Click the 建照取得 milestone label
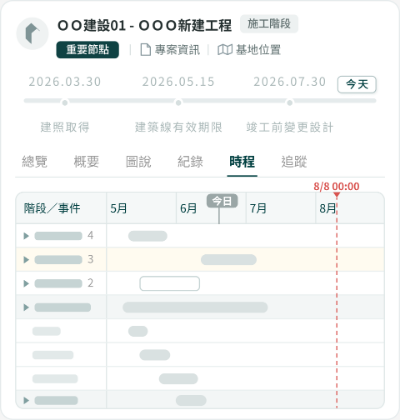The width and height of the screenshot is (400, 420). click(65, 127)
